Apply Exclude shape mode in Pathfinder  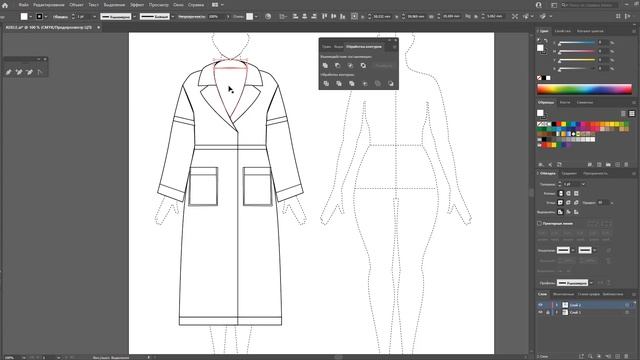[363, 65]
